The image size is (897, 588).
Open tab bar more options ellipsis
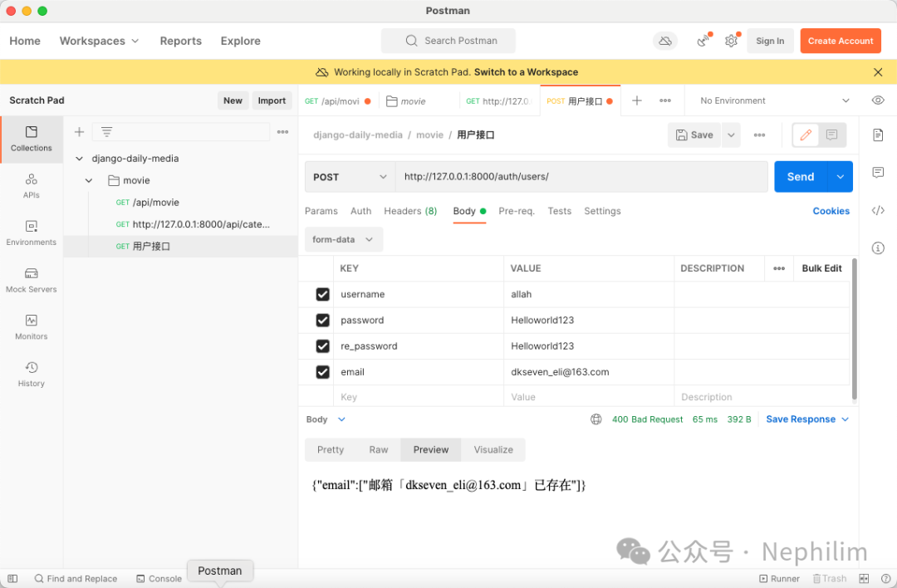tap(664, 100)
